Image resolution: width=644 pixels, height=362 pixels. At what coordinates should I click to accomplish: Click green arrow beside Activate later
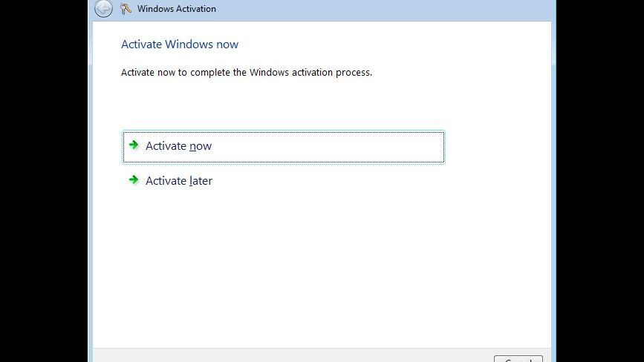(134, 180)
